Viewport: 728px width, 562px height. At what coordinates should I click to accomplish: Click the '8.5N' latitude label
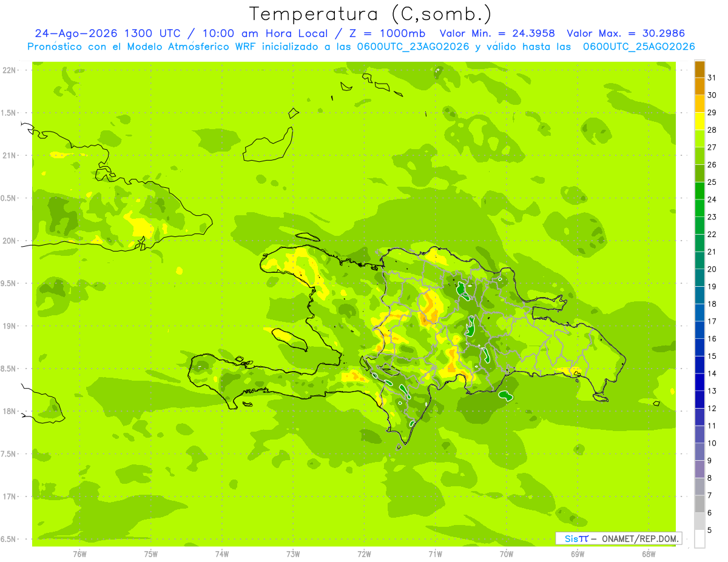click(x=9, y=369)
